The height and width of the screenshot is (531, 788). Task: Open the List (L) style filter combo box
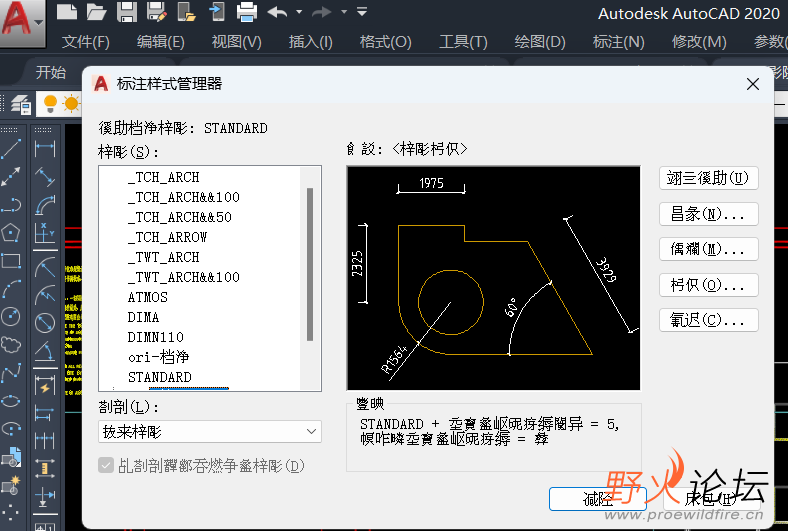(x=210, y=432)
